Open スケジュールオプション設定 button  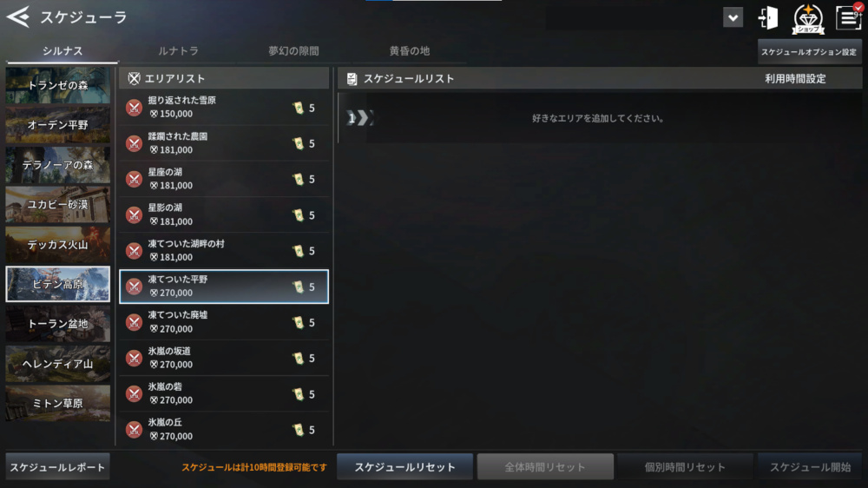809,52
